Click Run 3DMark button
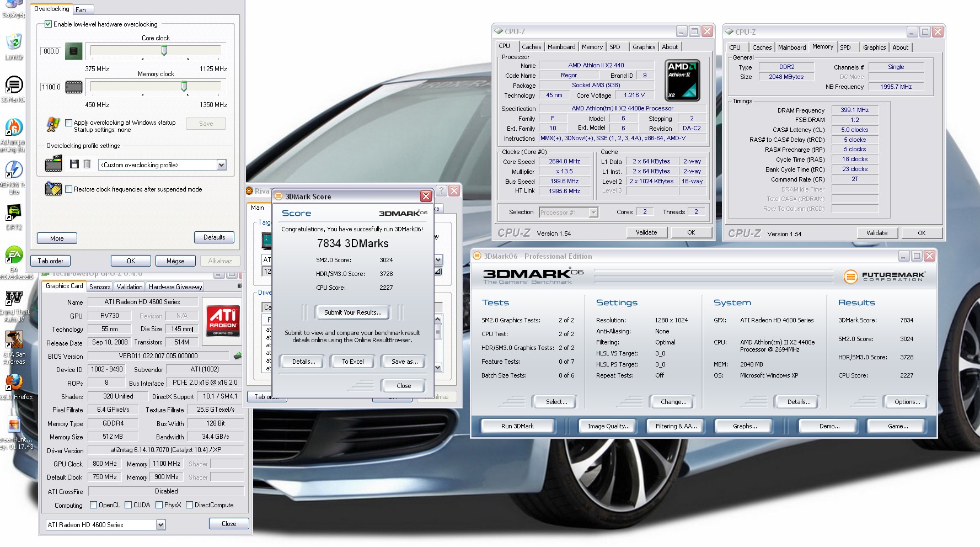The width and height of the screenshot is (980, 547). click(x=517, y=426)
